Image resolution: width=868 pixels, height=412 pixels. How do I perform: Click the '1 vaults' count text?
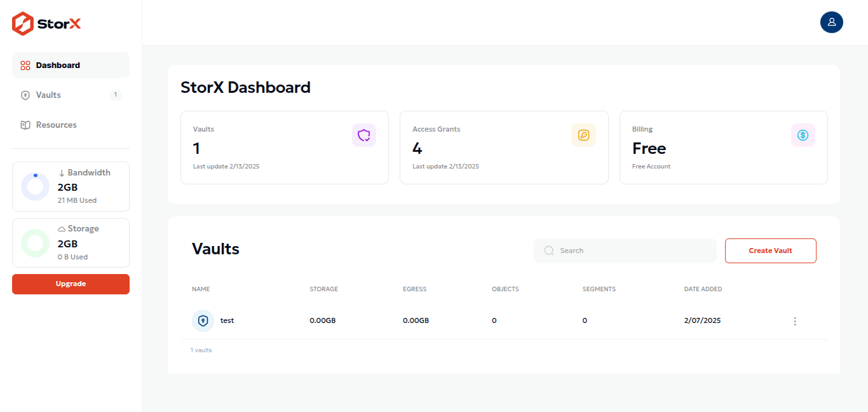(x=201, y=350)
